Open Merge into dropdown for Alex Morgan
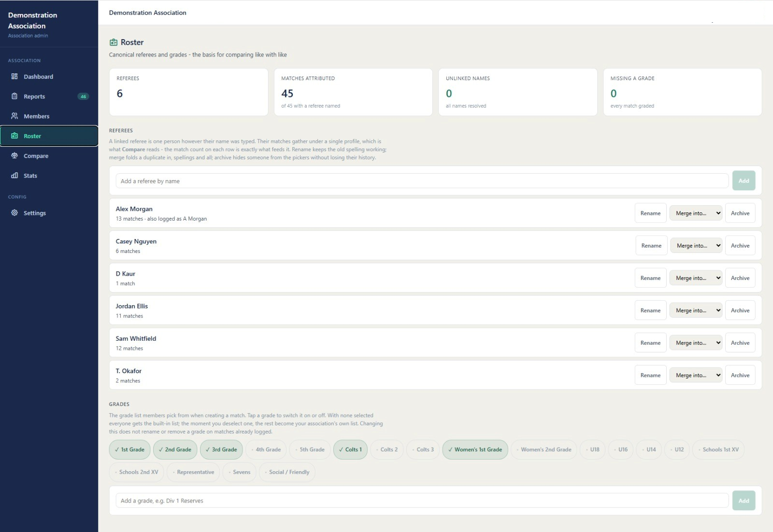 click(696, 213)
